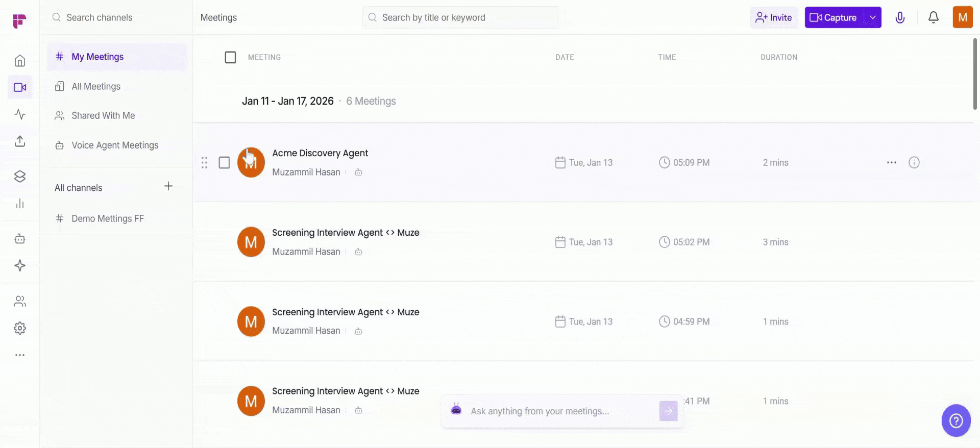This screenshot has height=448, width=980.
Task: Click the 04:59 PM time value
Action: (x=691, y=322)
